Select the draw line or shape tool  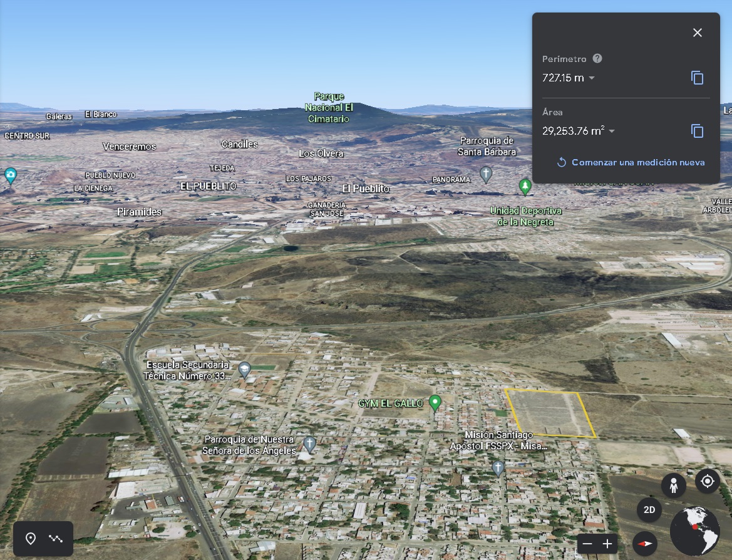coord(56,539)
